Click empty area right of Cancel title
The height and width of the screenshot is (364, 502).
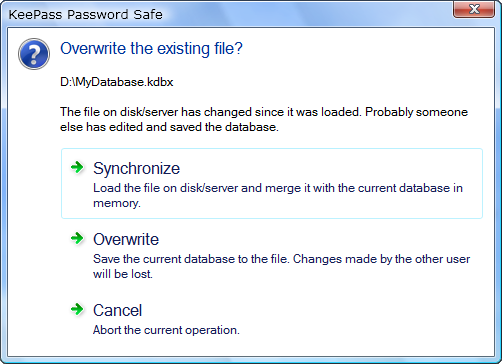(300, 310)
